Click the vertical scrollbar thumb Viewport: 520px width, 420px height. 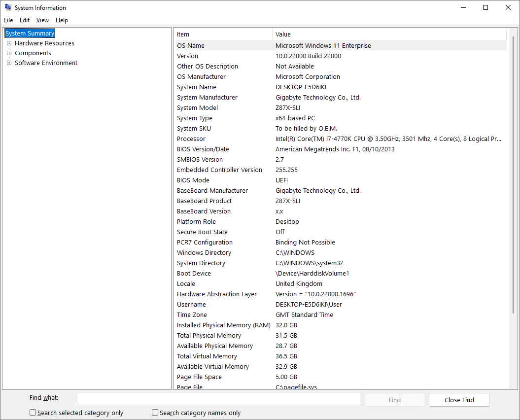[x=514, y=174]
